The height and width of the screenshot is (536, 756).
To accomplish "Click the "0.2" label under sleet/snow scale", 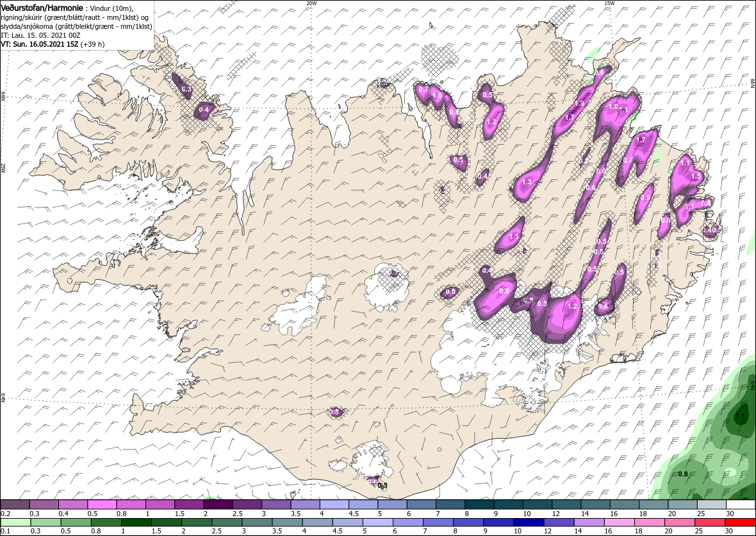I will tap(5, 514).
